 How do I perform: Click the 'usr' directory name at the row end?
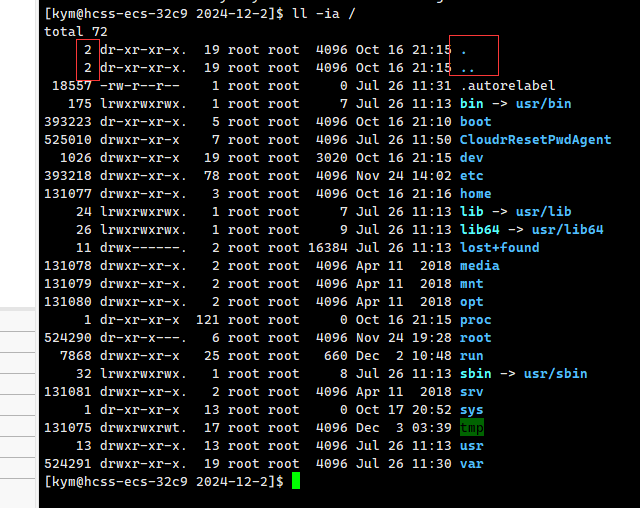click(x=471, y=445)
